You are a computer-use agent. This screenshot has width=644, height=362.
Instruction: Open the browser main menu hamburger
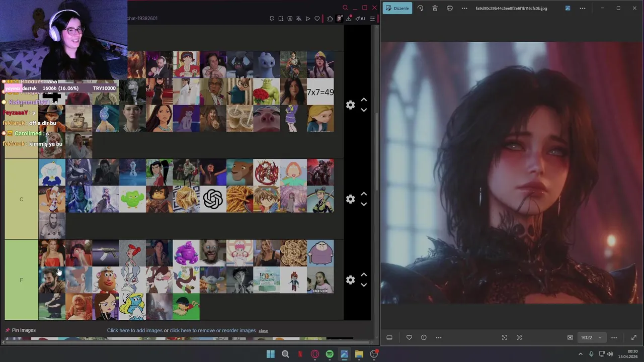coord(372,19)
